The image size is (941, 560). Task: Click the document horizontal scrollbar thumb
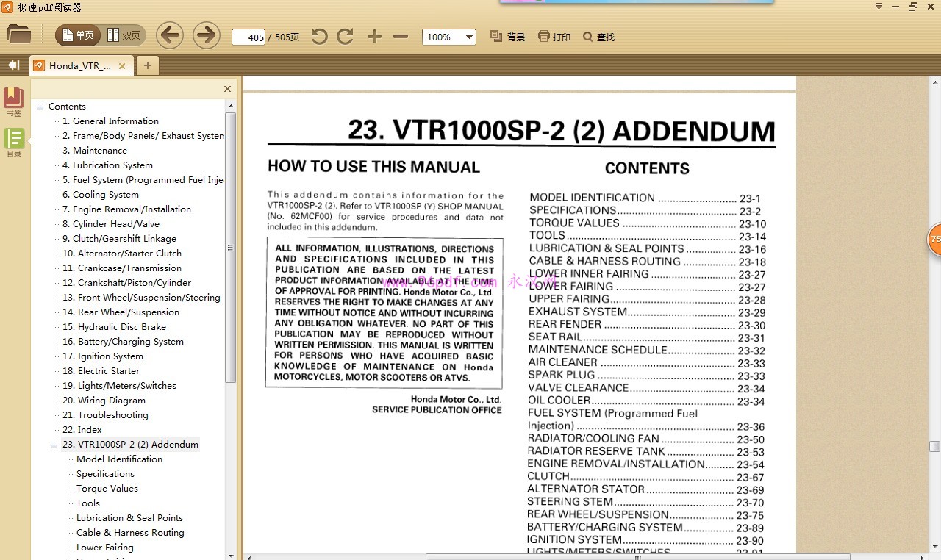tap(637, 556)
